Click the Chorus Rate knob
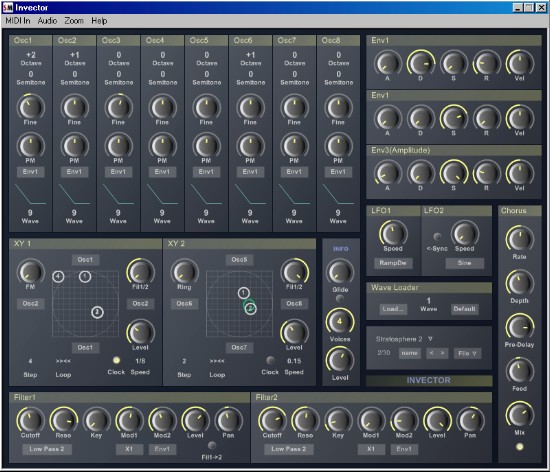The height and width of the screenshot is (472, 550). 519,239
